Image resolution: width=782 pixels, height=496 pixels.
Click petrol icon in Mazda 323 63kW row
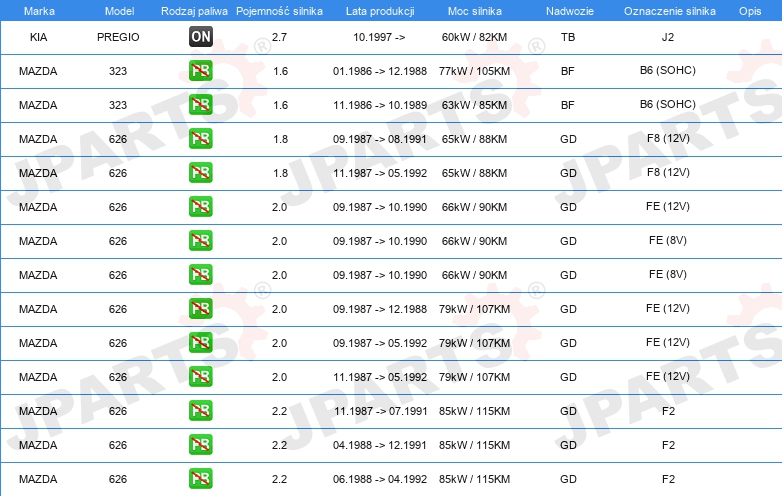click(x=200, y=104)
